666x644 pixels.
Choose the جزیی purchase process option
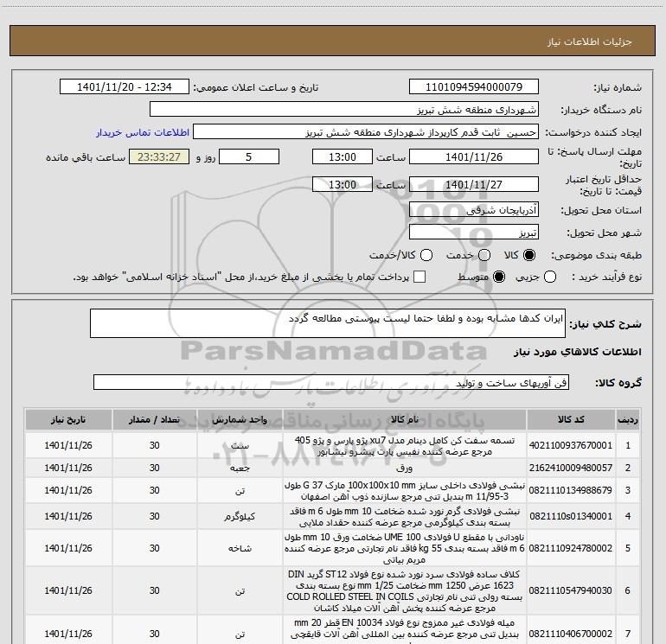tap(550, 277)
